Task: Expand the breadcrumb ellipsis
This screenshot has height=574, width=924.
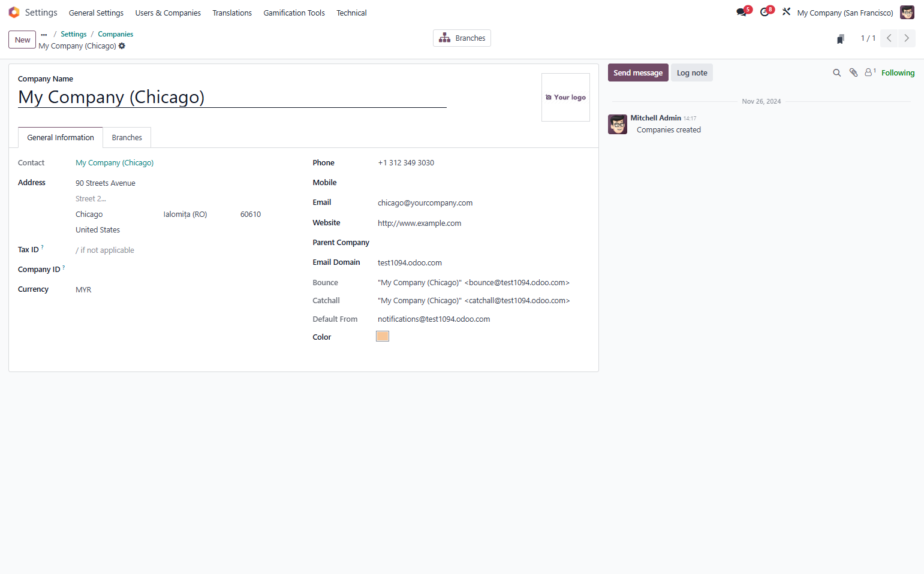Action: click(x=44, y=34)
